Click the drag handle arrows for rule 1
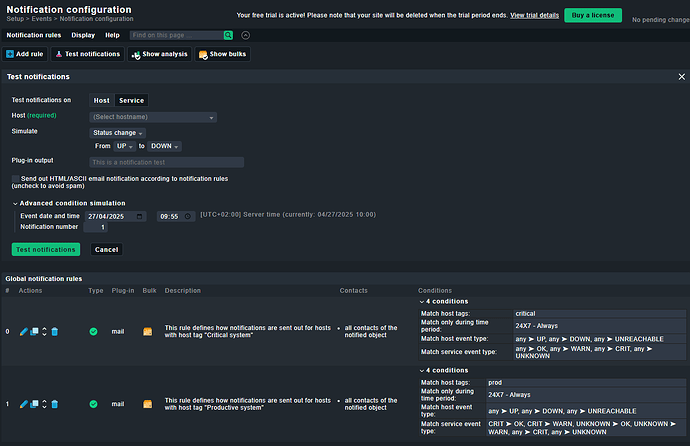690x446 pixels. click(44, 404)
